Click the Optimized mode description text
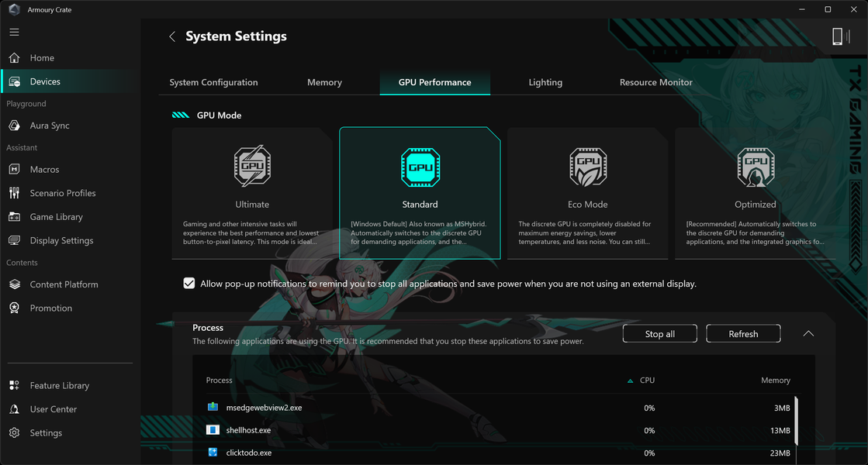 pyautogui.click(x=755, y=232)
